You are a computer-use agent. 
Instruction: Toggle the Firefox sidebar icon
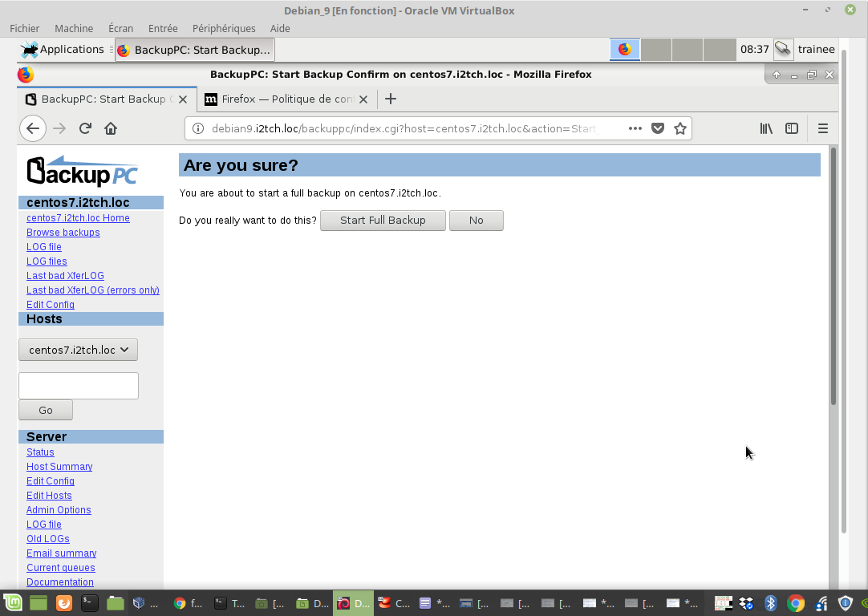792,128
